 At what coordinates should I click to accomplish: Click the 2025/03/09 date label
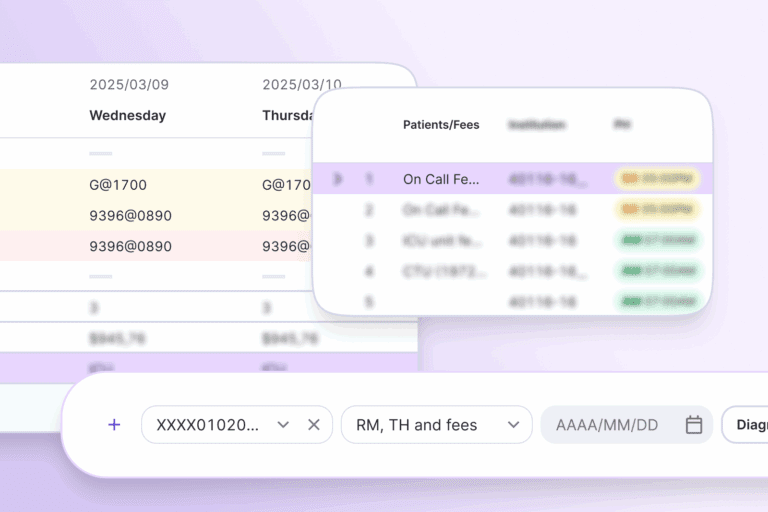(x=129, y=85)
